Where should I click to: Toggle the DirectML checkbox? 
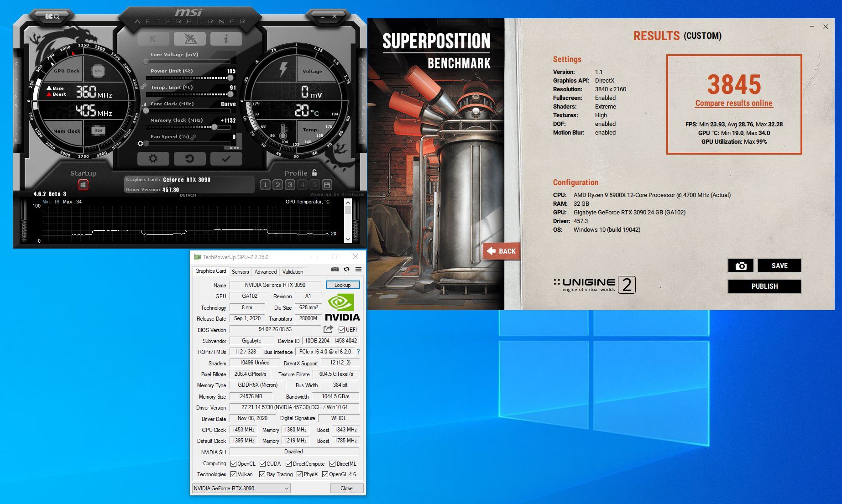pyautogui.click(x=332, y=464)
